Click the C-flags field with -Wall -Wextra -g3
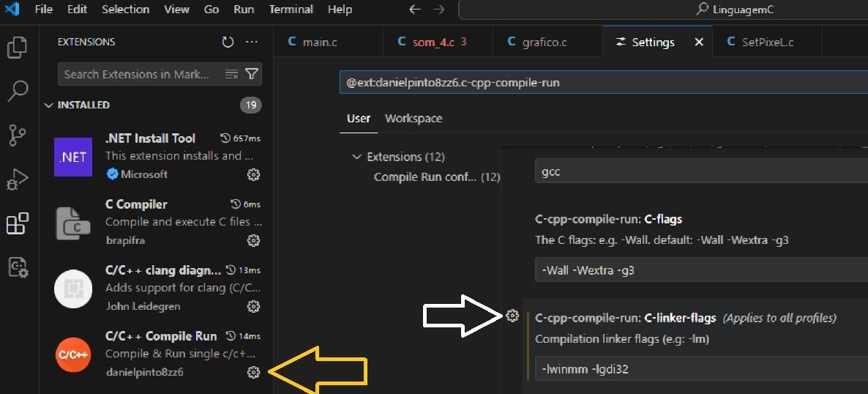 [x=701, y=270]
